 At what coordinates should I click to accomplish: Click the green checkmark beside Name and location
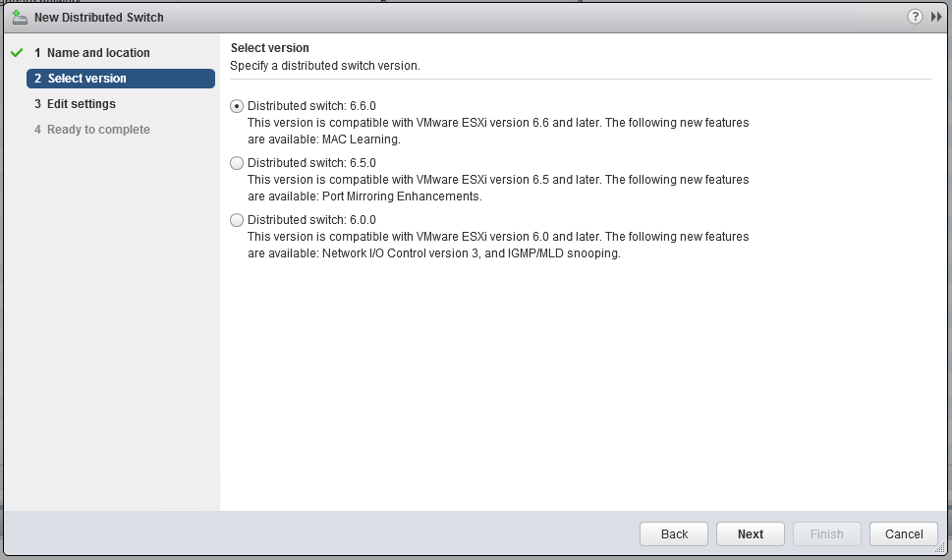pos(17,53)
